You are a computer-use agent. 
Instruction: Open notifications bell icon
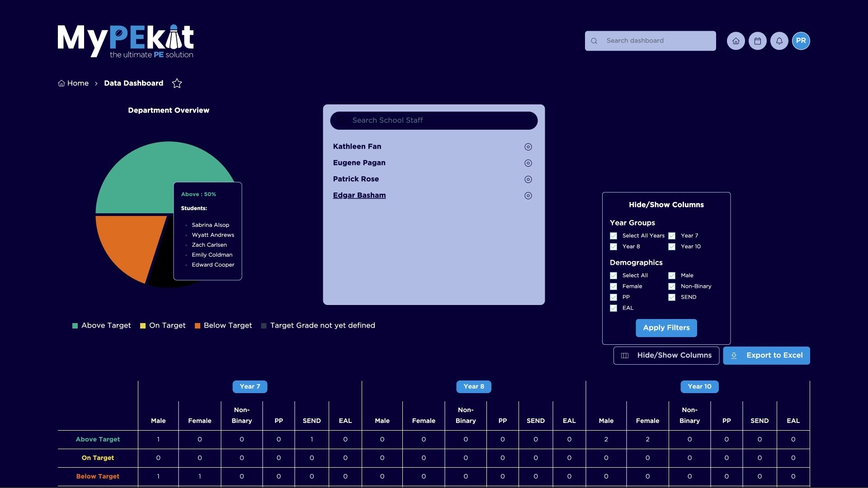[779, 41]
